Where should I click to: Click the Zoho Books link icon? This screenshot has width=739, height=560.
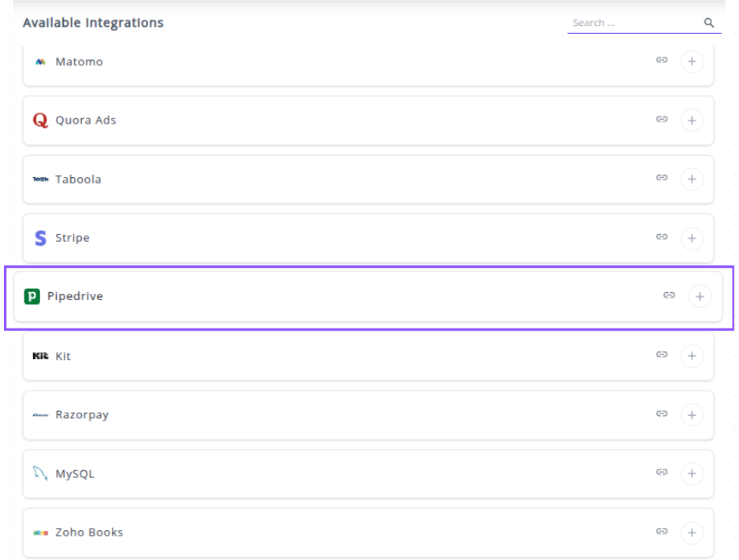pos(662,532)
